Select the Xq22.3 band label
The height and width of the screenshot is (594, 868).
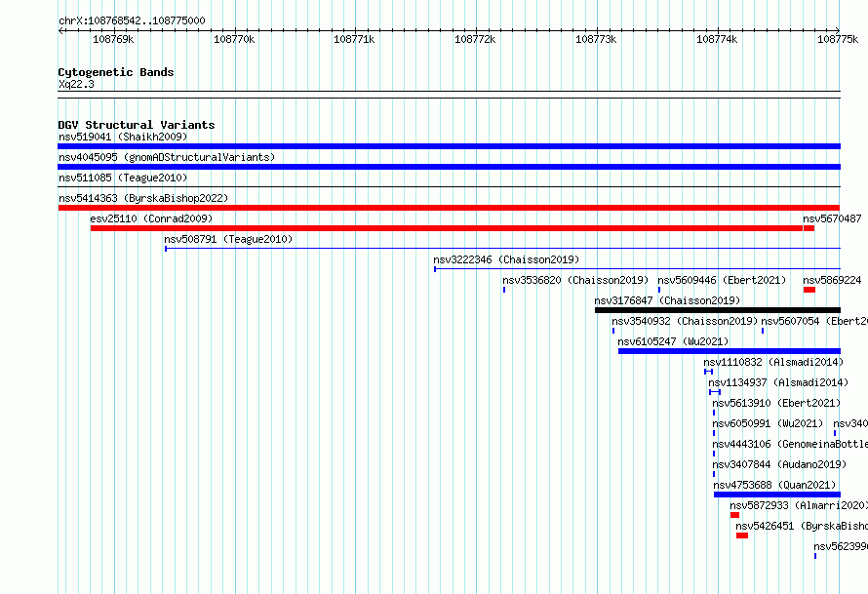76,84
